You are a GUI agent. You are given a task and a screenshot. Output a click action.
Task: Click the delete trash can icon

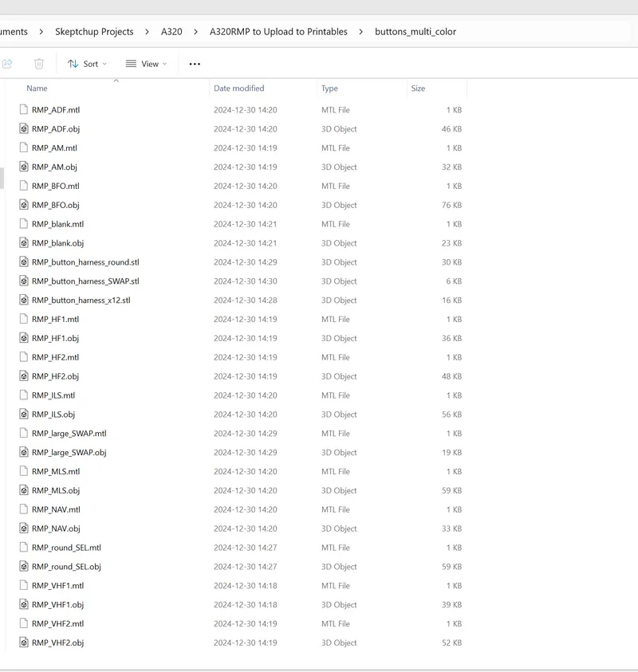tap(38, 64)
